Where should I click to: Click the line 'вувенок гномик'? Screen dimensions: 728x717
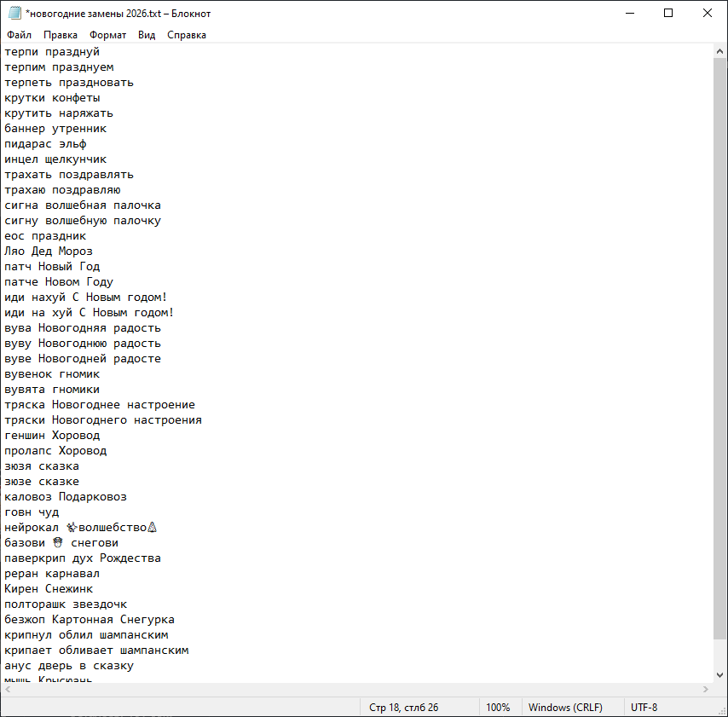(52, 373)
